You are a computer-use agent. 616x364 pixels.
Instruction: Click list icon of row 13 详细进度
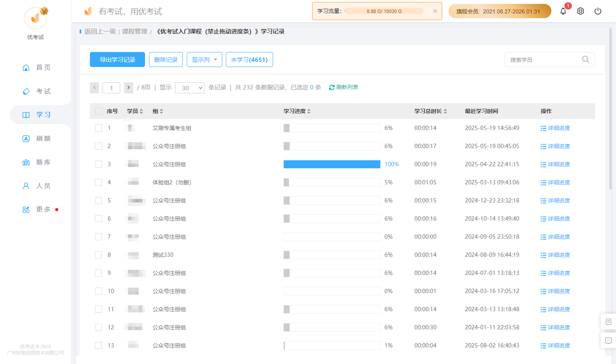543,346
